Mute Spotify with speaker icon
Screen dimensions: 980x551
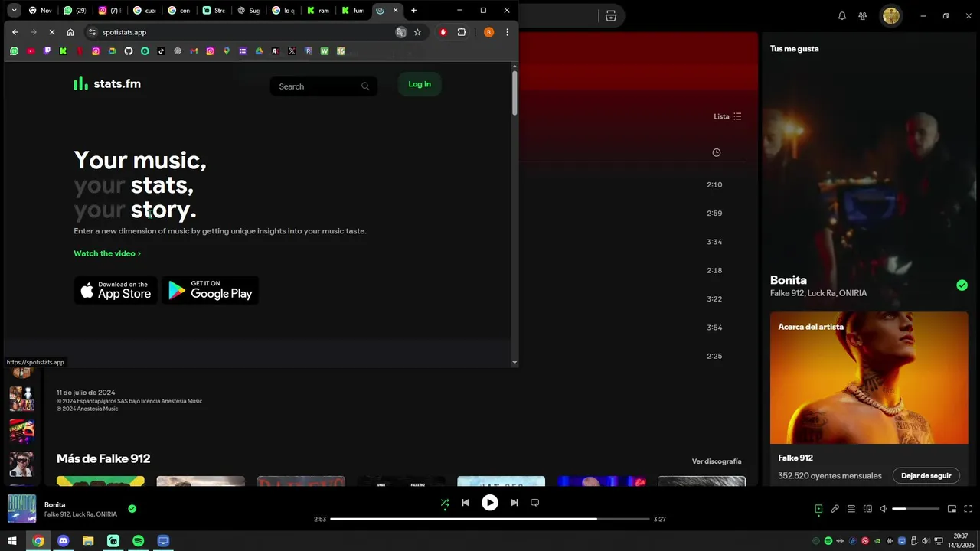(883, 509)
